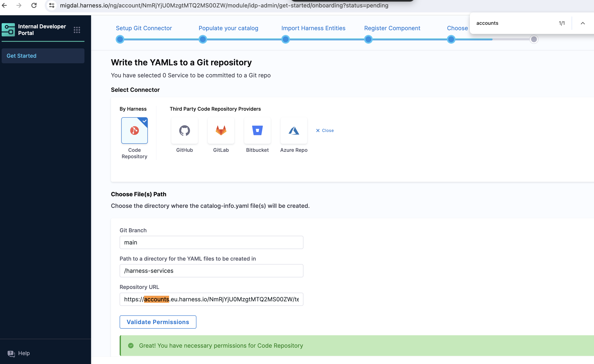Open the Help chat icon
Image resolution: width=594 pixels, height=364 pixels.
point(11,353)
